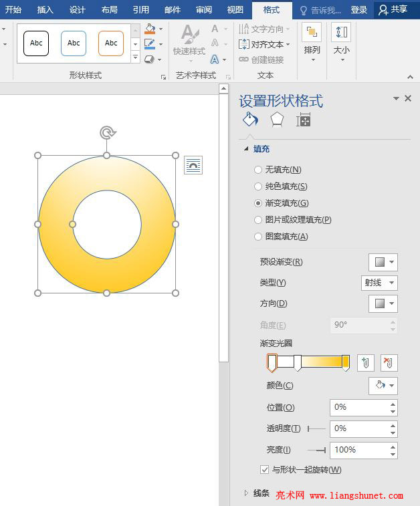Toggle Rotate with shape (与形状一起旋转) checkbox
Image resolution: width=420 pixels, height=506 pixels.
pos(264,469)
